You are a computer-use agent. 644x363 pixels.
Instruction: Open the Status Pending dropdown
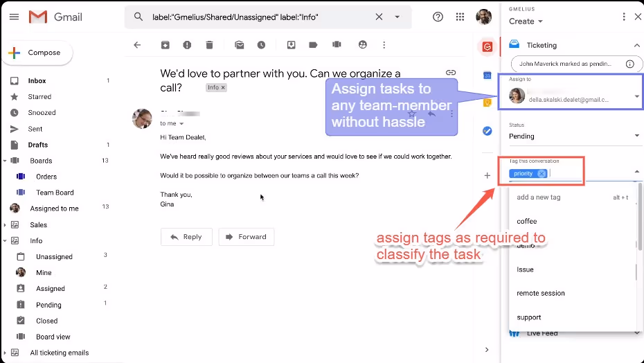coord(574,136)
